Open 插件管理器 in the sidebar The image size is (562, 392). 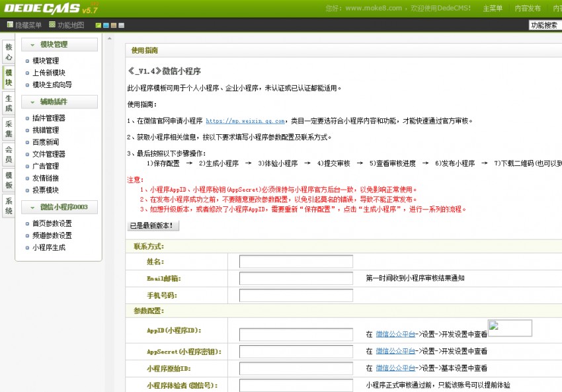point(49,118)
